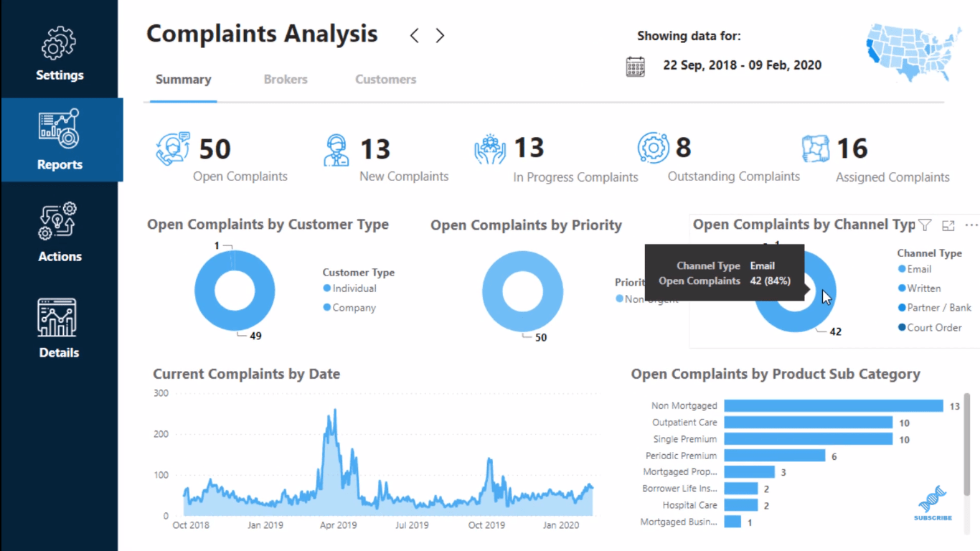This screenshot has height=551, width=980.
Task: Click the focus mode icon on Channel chart
Action: click(948, 225)
